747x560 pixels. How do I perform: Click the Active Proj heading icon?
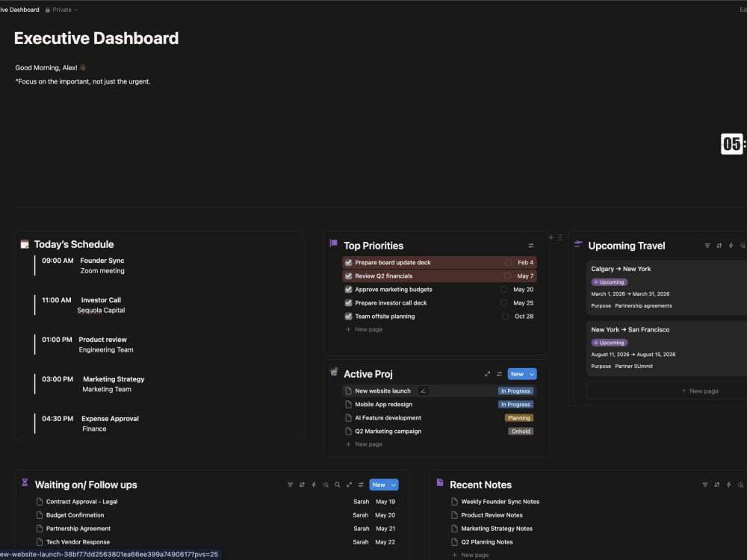(334, 371)
